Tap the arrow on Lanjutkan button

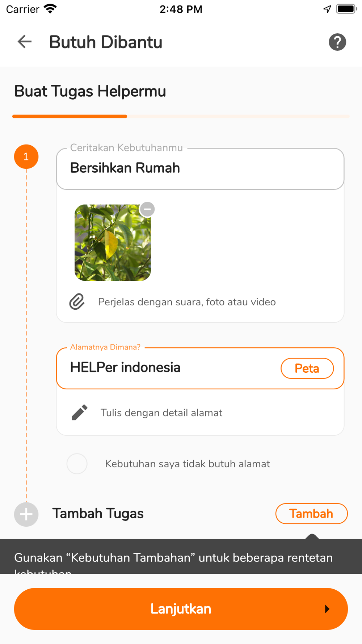pos(327,609)
